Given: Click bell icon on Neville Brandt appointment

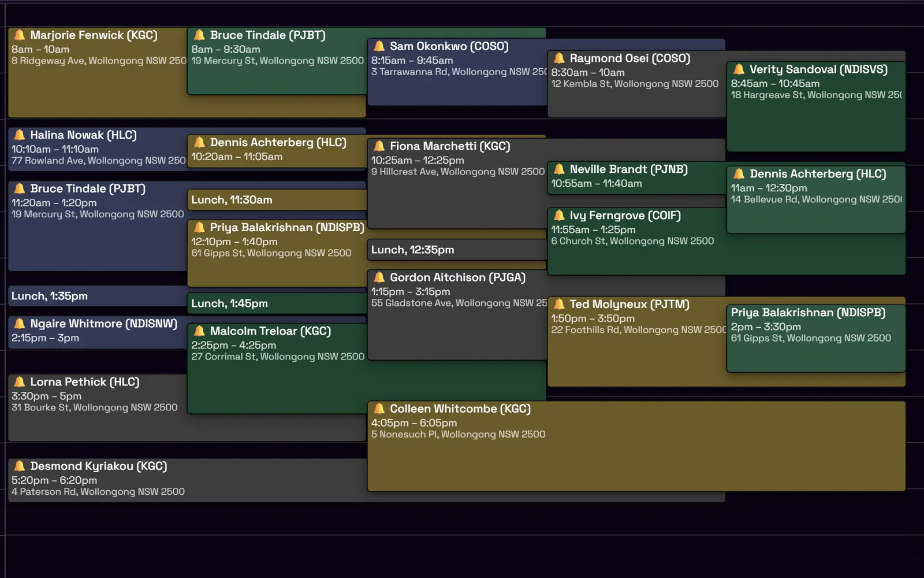Looking at the screenshot, I should (559, 169).
